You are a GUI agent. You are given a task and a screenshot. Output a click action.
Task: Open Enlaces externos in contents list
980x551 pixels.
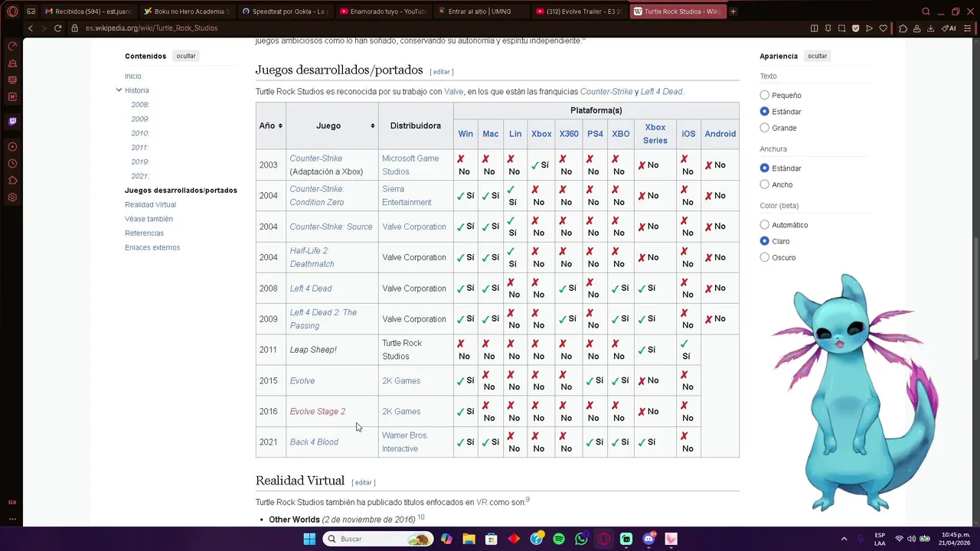tap(152, 248)
